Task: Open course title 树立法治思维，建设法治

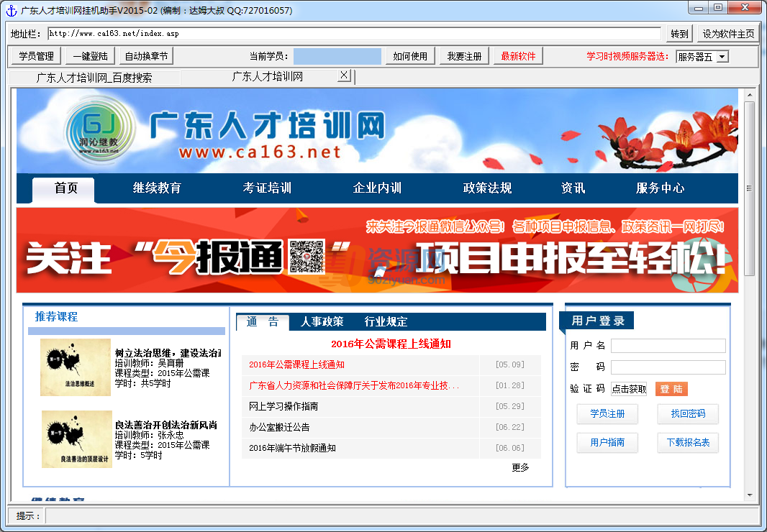Action: (x=168, y=353)
